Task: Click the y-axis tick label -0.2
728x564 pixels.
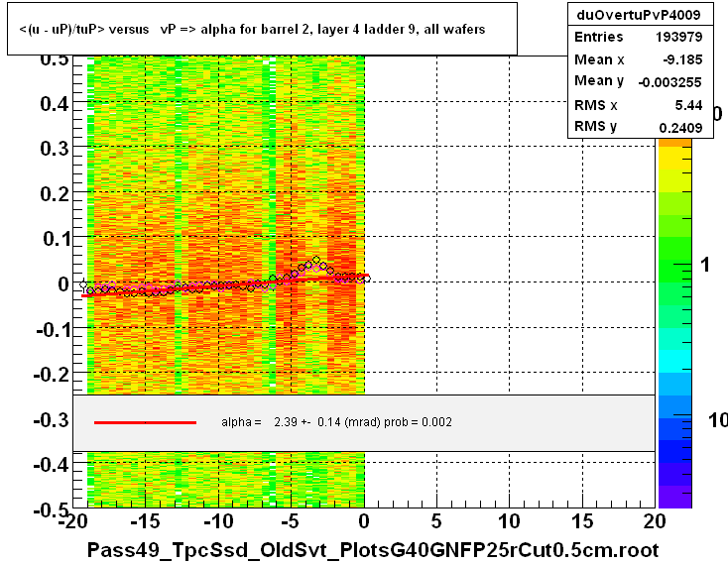Action: click(52, 374)
